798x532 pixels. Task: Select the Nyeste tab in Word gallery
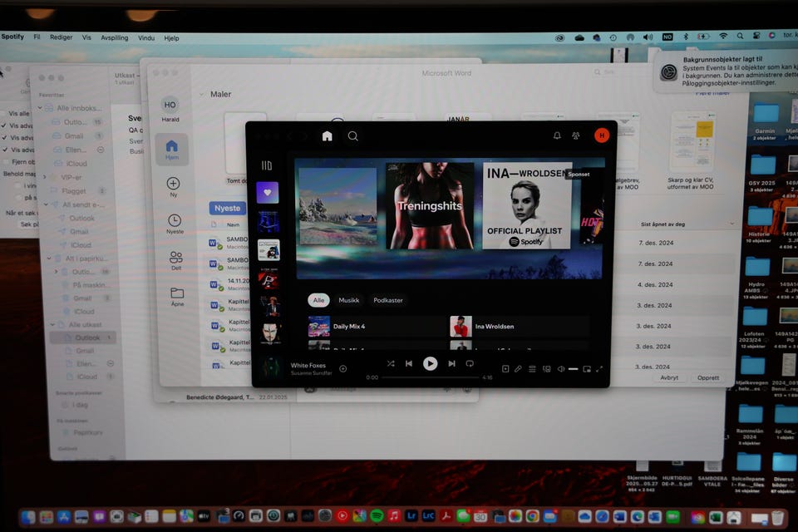click(x=228, y=208)
